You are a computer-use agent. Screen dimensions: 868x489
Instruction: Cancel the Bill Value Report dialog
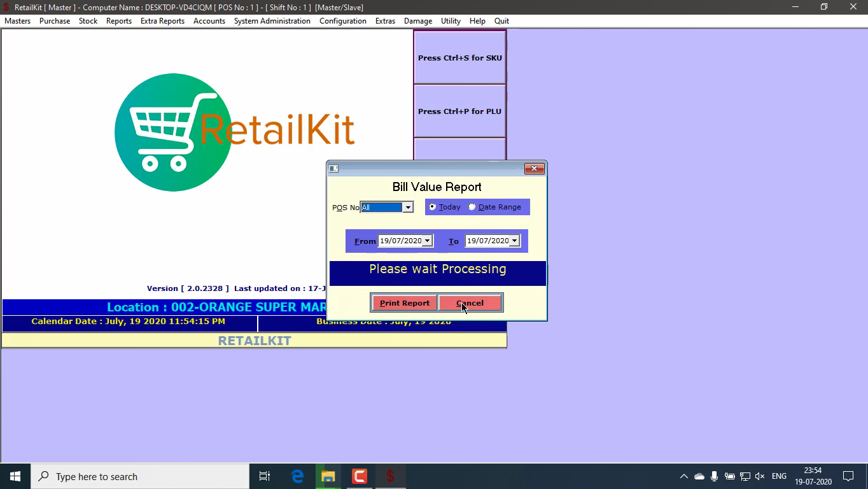(x=470, y=303)
